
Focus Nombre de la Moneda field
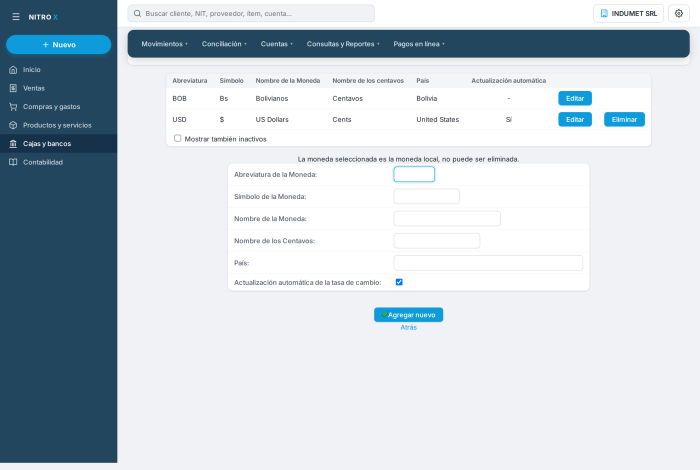coord(447,219)
